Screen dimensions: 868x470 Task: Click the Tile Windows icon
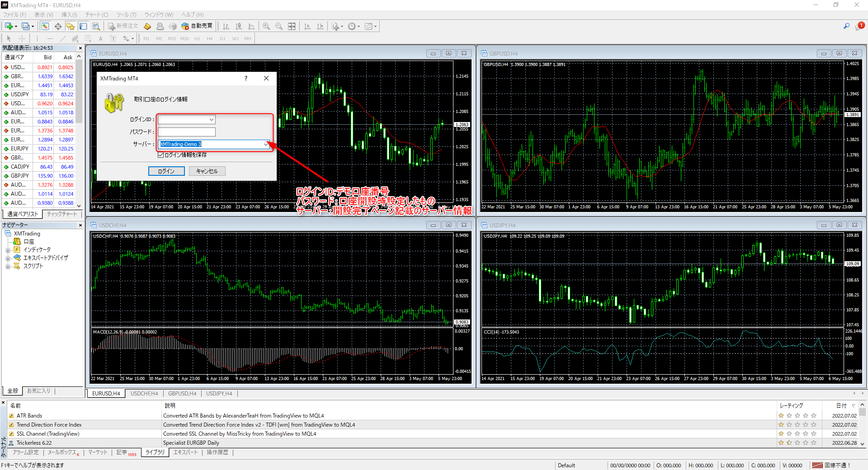[292, 26]
